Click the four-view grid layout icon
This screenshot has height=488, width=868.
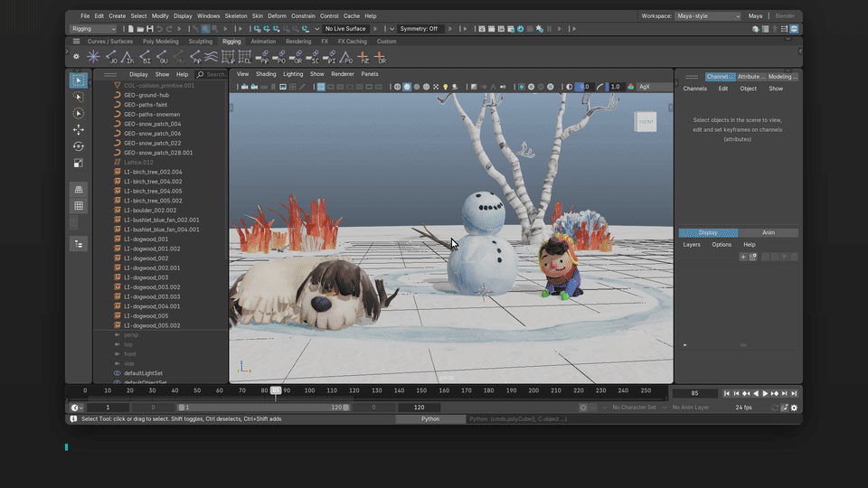(79, 206)
